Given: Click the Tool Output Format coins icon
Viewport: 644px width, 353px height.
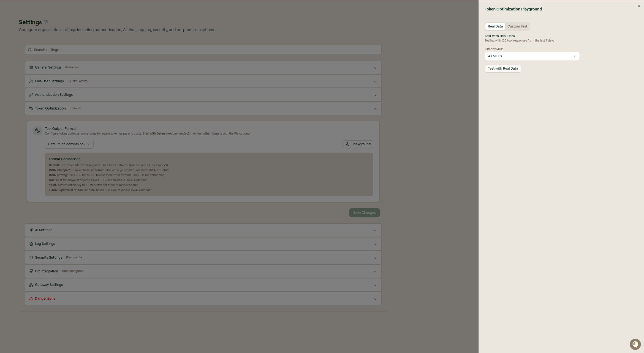Looking at the screenshot, I should (37, 131).
